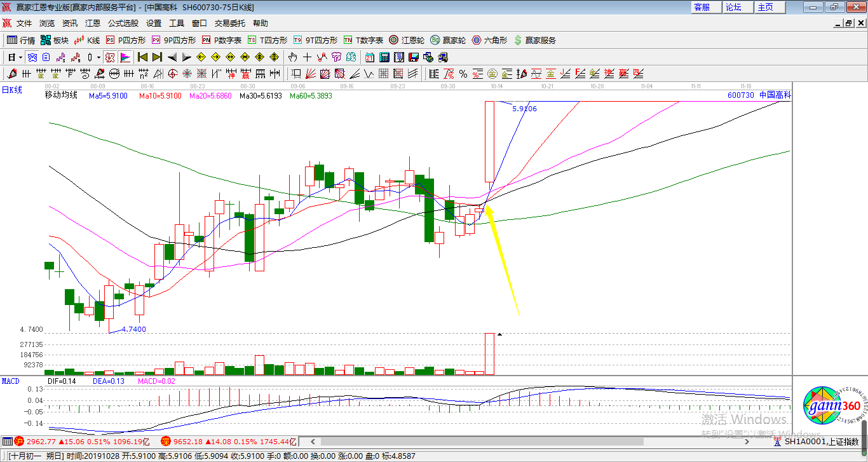The width and height of the screenshot is (868, 462).
Task: Open the 浏览 menu
Action: (47, 23)
